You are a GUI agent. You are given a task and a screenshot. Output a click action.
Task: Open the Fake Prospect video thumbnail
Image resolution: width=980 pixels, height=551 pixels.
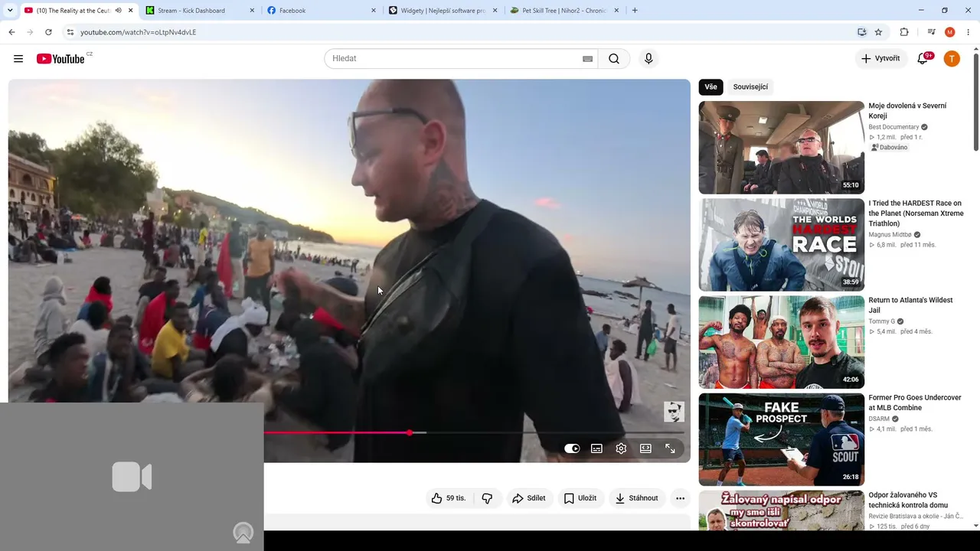[x=782, y=439]
